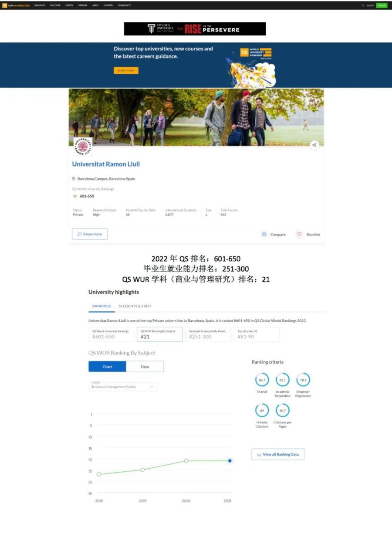This screenshot has height=555, width=392.
Task: Click the Know more button
Action: coord(90,234)
